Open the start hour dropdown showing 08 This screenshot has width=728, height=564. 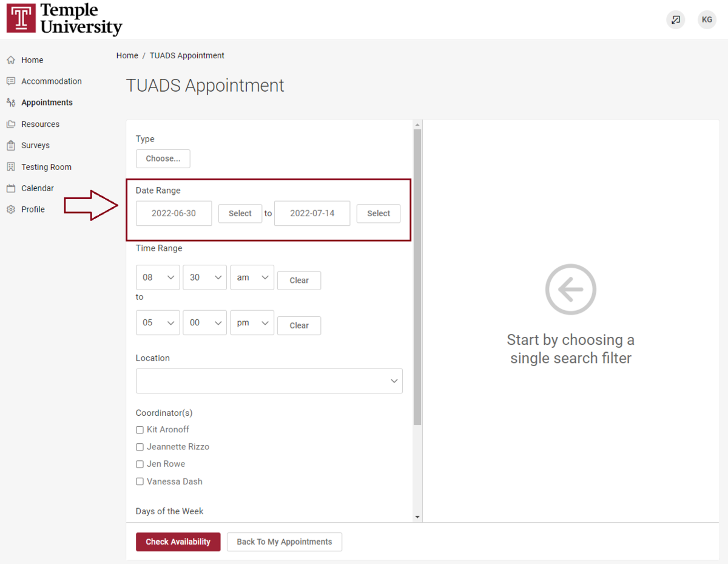point(158,277)
